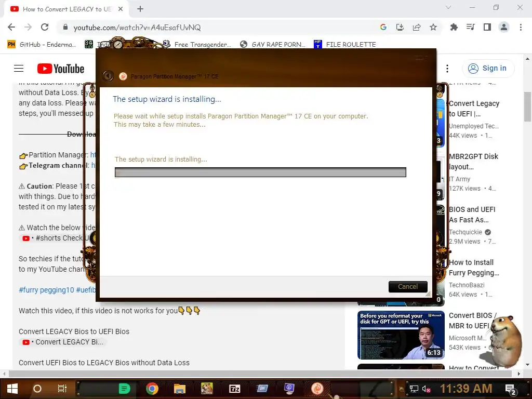Click the #furry pegging10 hashtag
The height and width of the screenshot is (399, 532).
point(46,290)
